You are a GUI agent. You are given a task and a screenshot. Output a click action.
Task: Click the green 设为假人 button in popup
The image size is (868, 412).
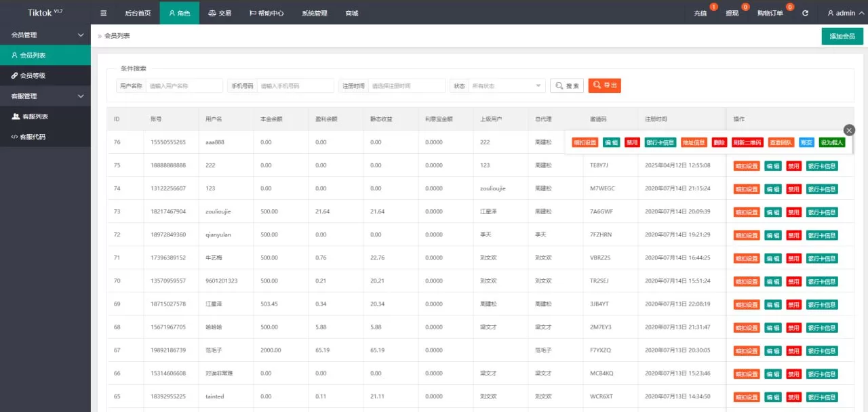point(831,143)
